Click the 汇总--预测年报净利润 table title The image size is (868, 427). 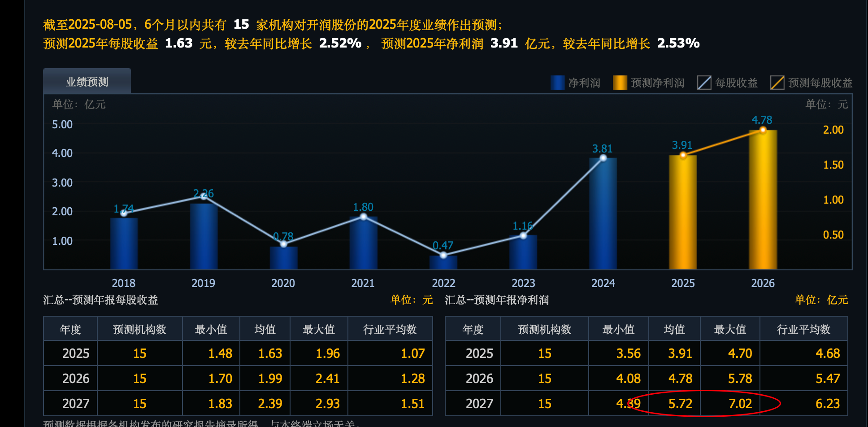[497, 300]
